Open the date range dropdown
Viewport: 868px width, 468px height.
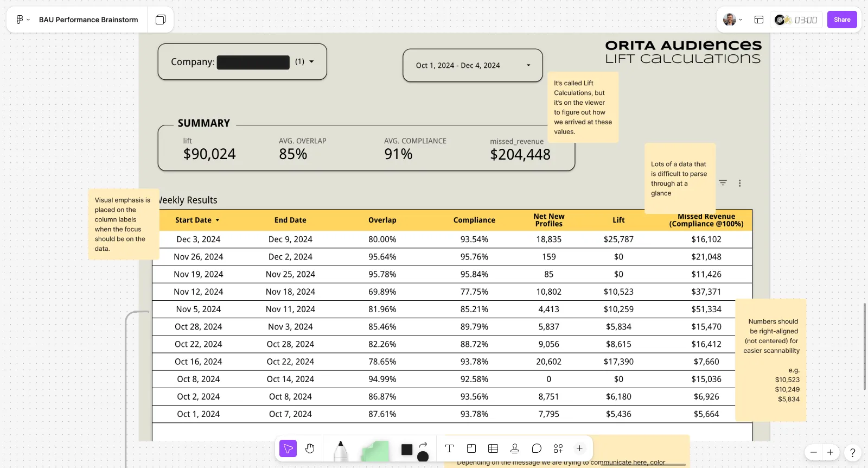tap(473, 66)
